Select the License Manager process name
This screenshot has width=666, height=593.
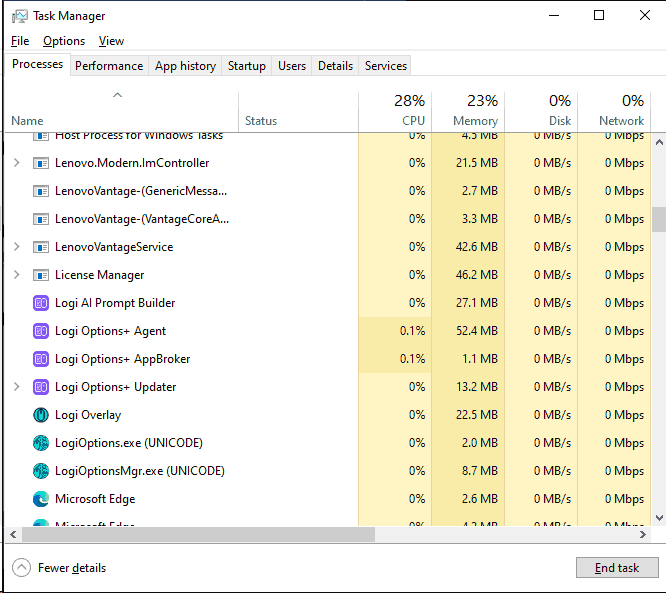99,275
